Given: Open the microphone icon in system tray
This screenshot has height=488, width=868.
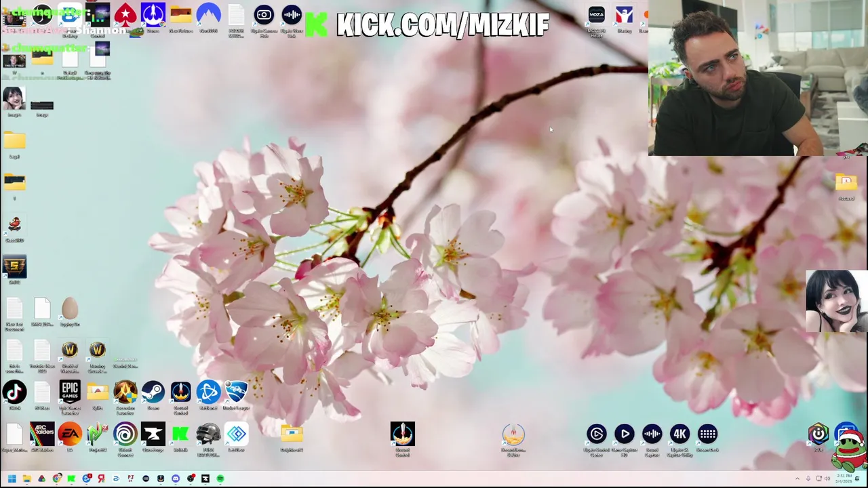Looking at the screenshot, I should (809, 479).
